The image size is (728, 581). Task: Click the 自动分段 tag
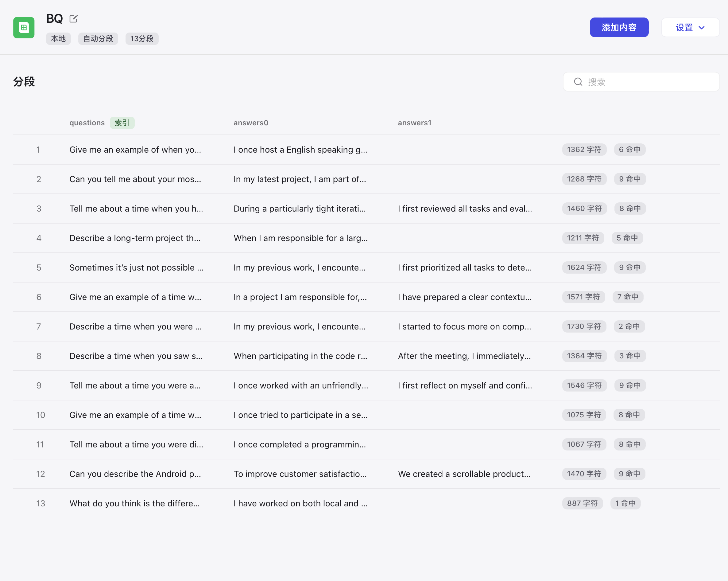(98, 38)
